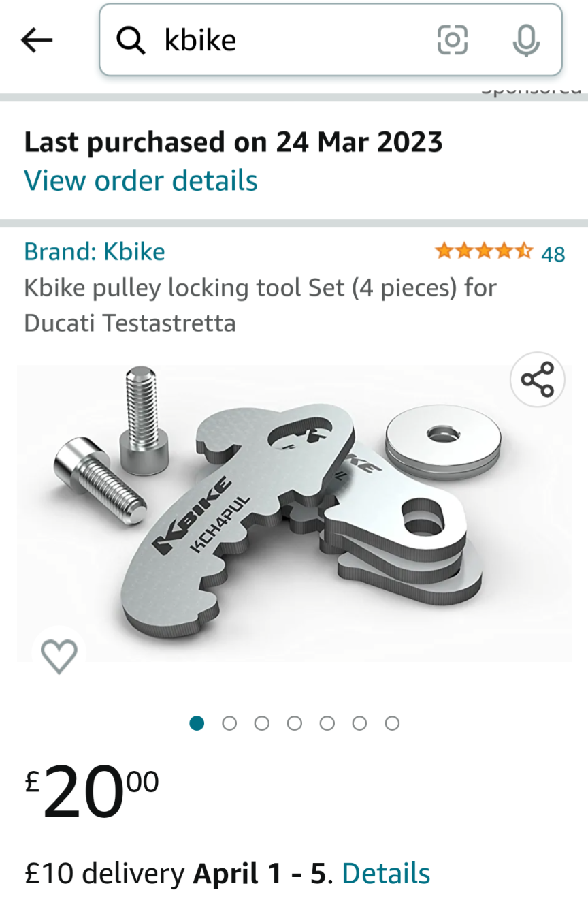The height and width of the screenshot is (903, 588).
Task: Select the third image carousel dot
Action: coord(262,723)
